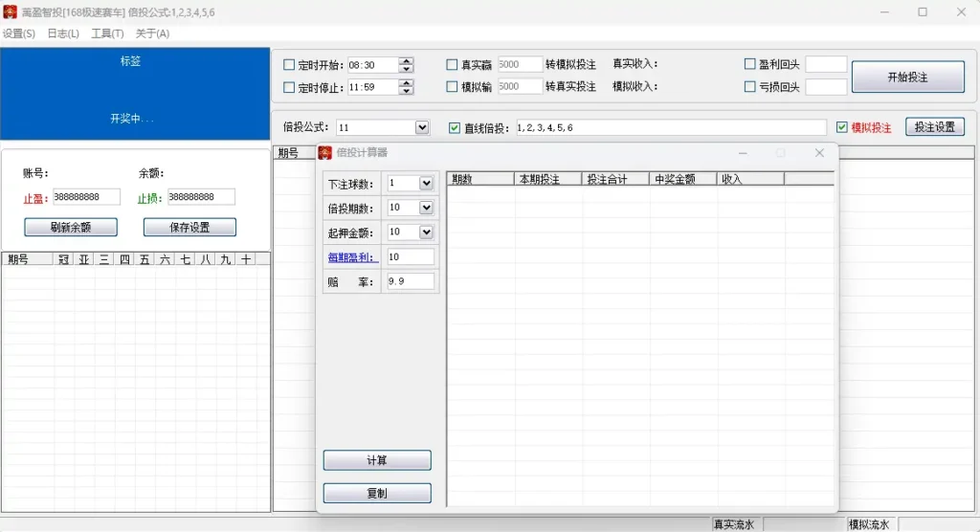The height and width of the screenshot is (532, 980).
Task: Uncheck the 直线倍投 checkbox
Action: 455,127
